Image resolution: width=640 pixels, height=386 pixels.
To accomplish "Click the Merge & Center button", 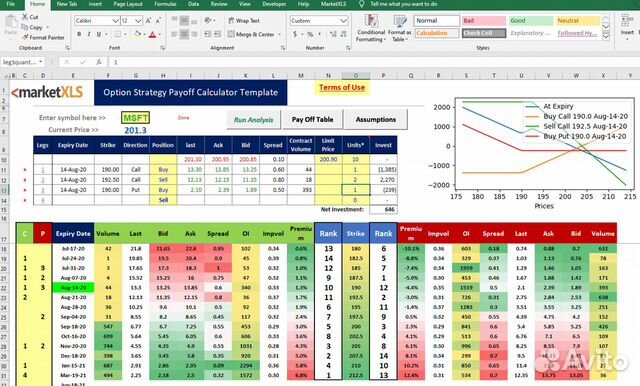I will [x=251, y=34].
